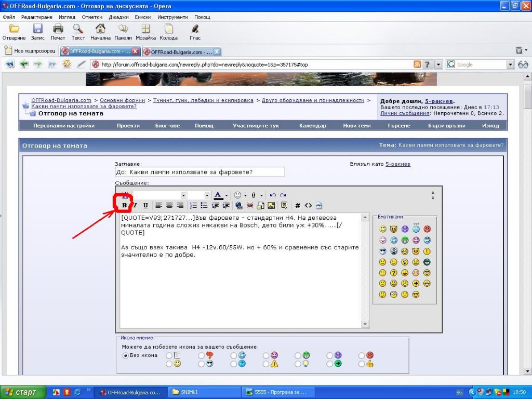Screen dimensions: 532x399
Task: Toggle italic formatting in editor
Action: pos(135,205)
